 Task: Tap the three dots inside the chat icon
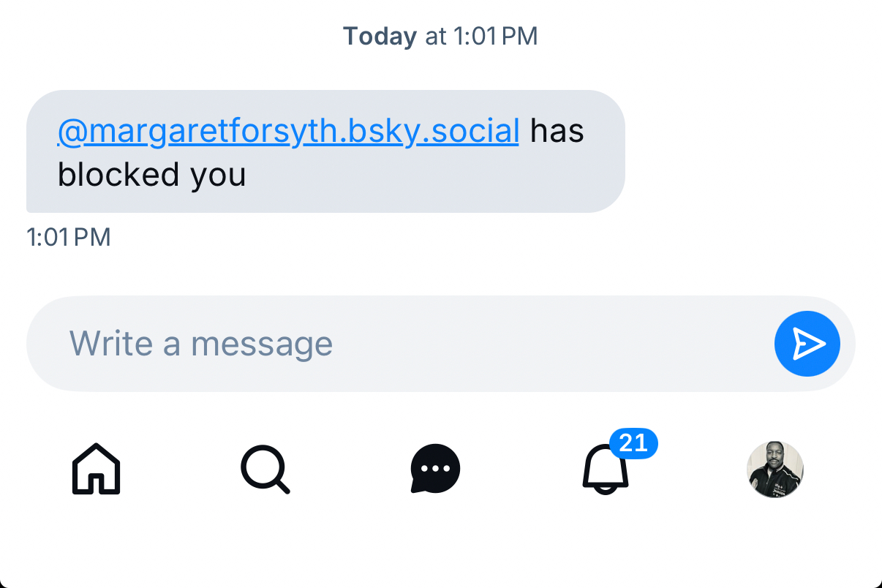pos(435,468)
